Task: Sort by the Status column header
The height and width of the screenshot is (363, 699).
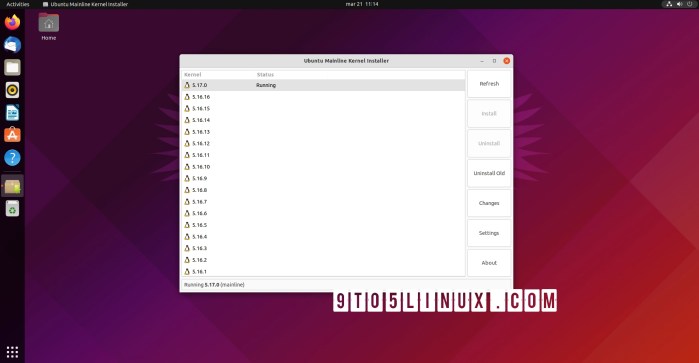Action: 265,74
